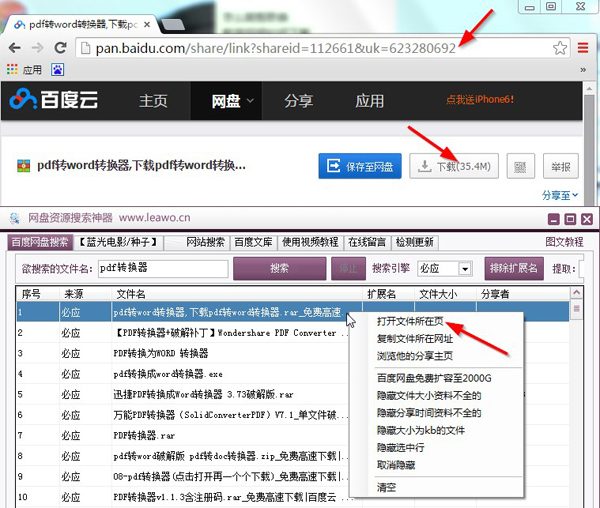Open the 使用视频教程 tab
The width and height of the screenshot is (600, 508).
click(x=310, y=242)
